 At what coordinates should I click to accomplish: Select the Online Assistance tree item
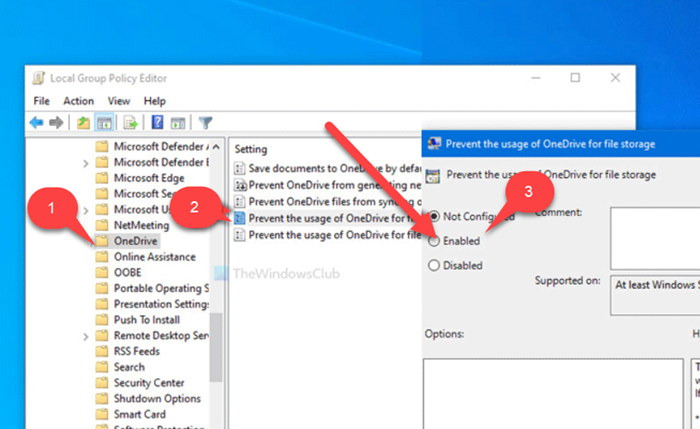[154, 257]
